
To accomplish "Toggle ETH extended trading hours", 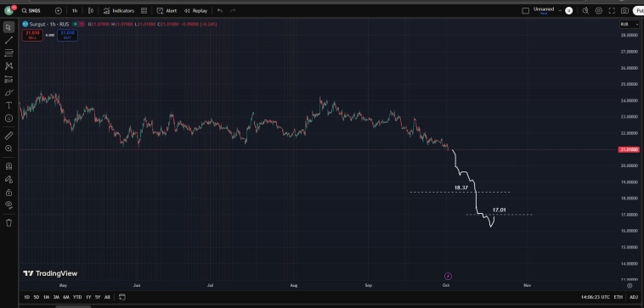I will [x=619, y=297].
